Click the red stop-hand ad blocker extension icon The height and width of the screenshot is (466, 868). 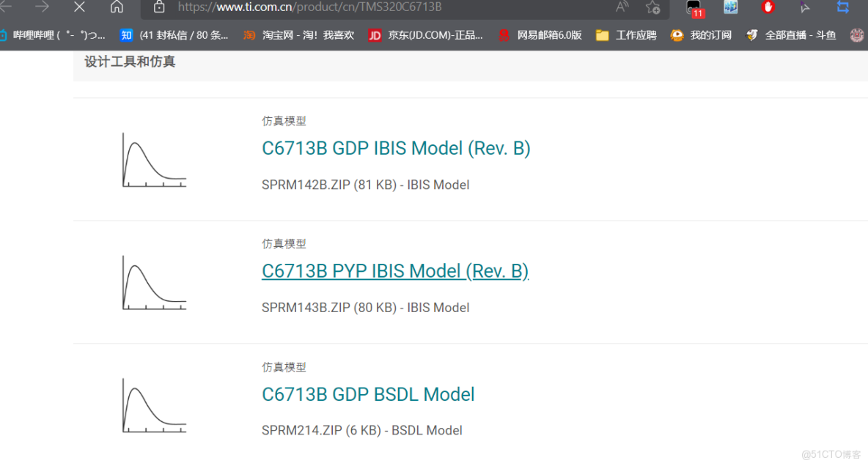767,7
